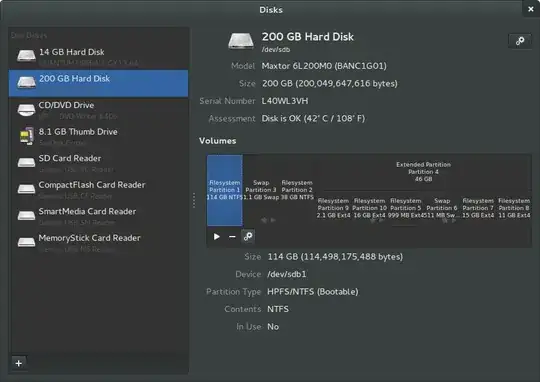Select CD/DVD Drive label
The width and height of the screenshot is (540, 382).
point(66,105)
